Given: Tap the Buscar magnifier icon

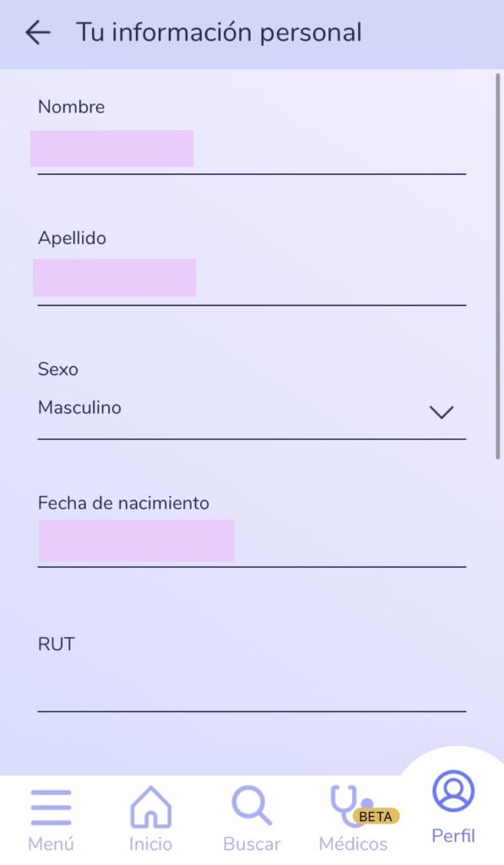Looking at the screenshot, I should (252, 806).
